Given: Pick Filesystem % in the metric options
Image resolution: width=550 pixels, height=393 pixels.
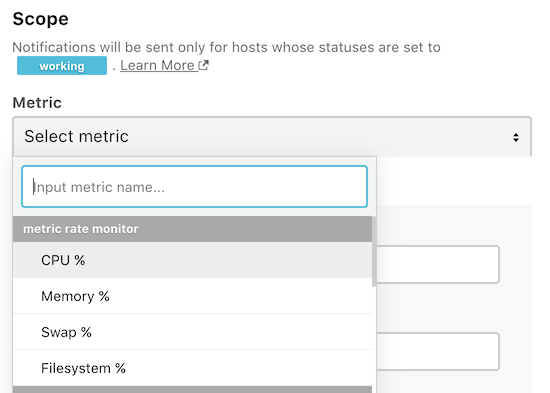Looking at the screenshot, I should click(192, 368).
